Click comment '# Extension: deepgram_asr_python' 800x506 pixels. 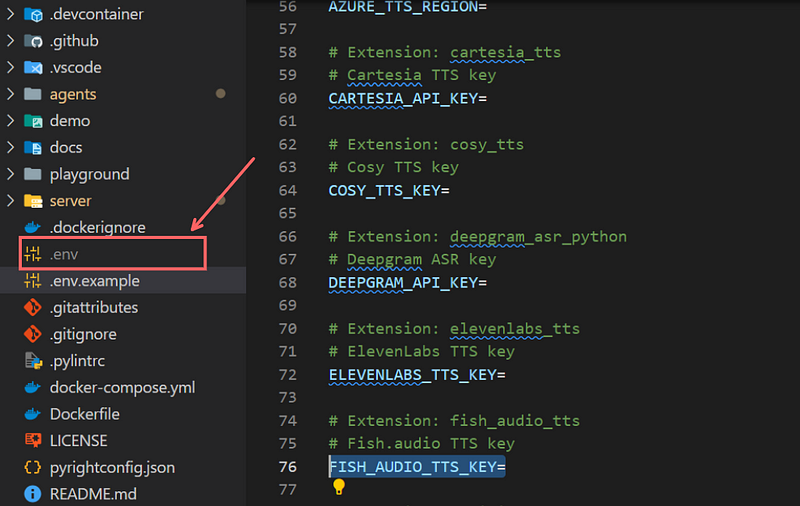(478, 237)
